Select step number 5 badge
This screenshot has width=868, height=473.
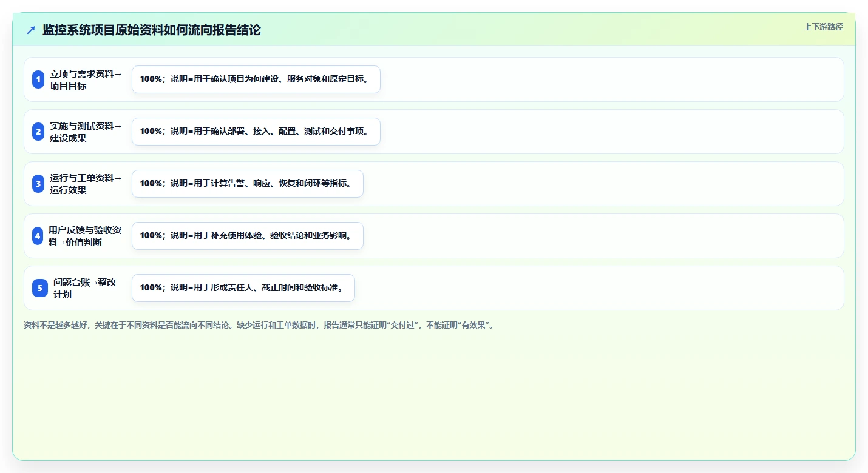click(x=40, y=288)
